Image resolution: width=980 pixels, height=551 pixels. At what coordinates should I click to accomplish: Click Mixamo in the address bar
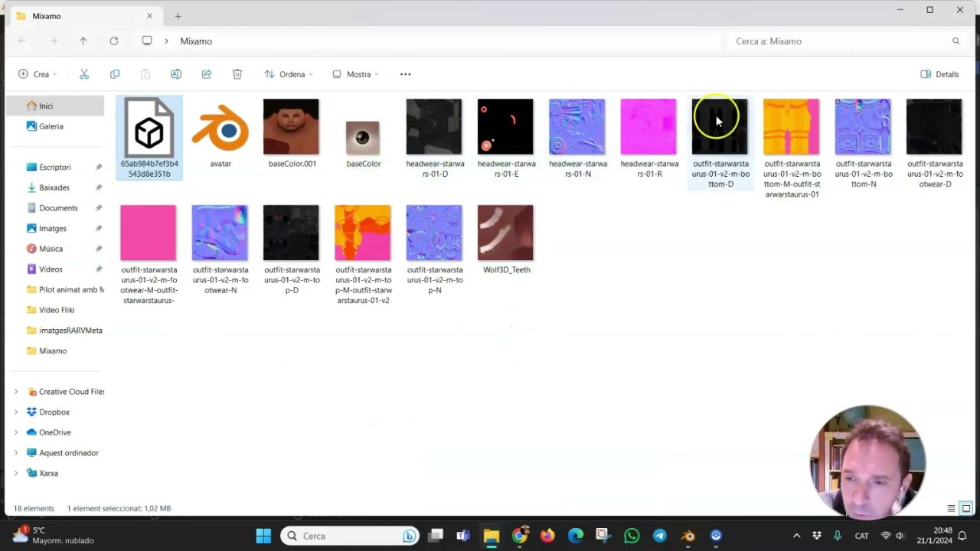(x=196, y=41)
